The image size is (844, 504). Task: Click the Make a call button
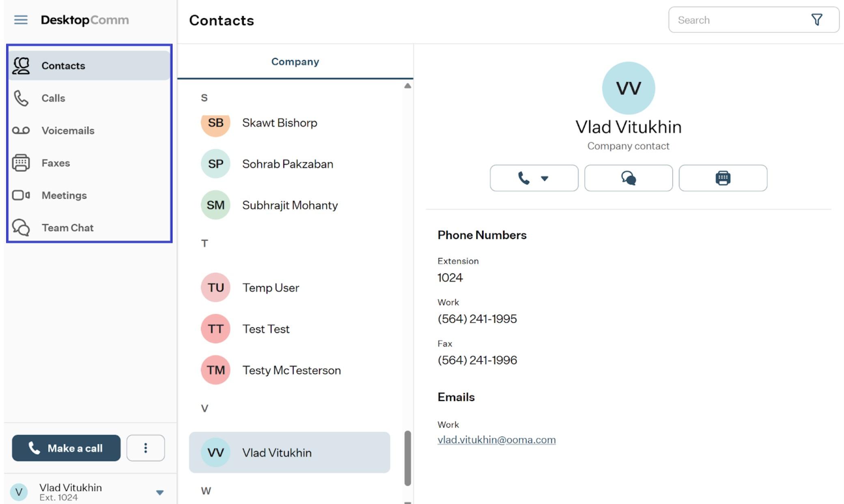[x=66, y=448]
